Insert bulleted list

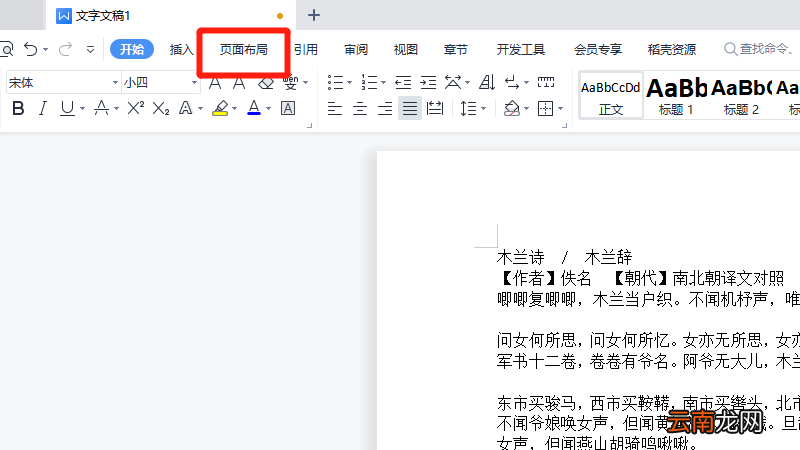335,82
